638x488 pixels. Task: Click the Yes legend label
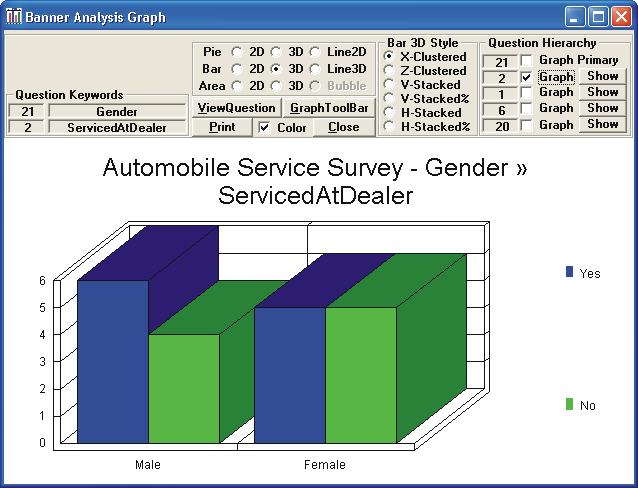tap(590, 274)
